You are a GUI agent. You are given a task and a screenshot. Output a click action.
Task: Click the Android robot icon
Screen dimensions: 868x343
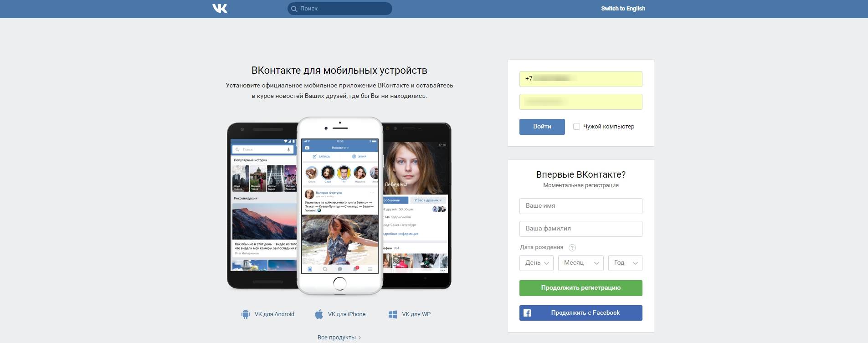[246, 314]
